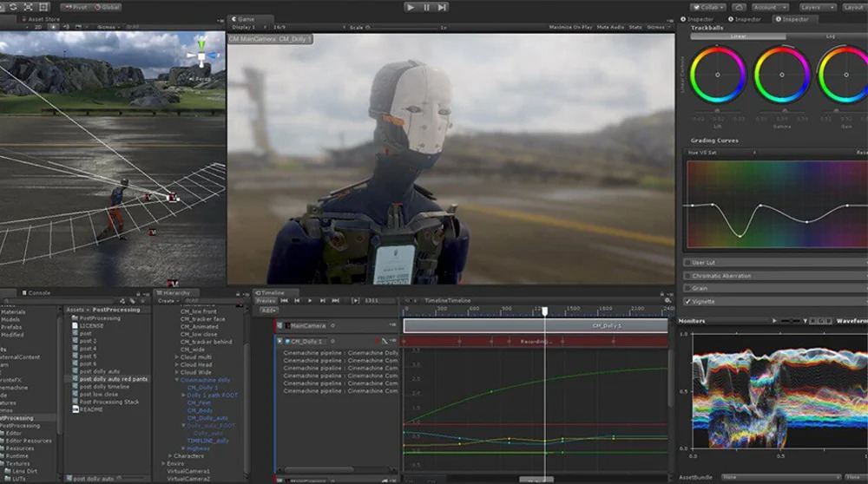Toggle Chromatic Aberration checkbox
Screen dimensions: 868x484
(688, 275)
